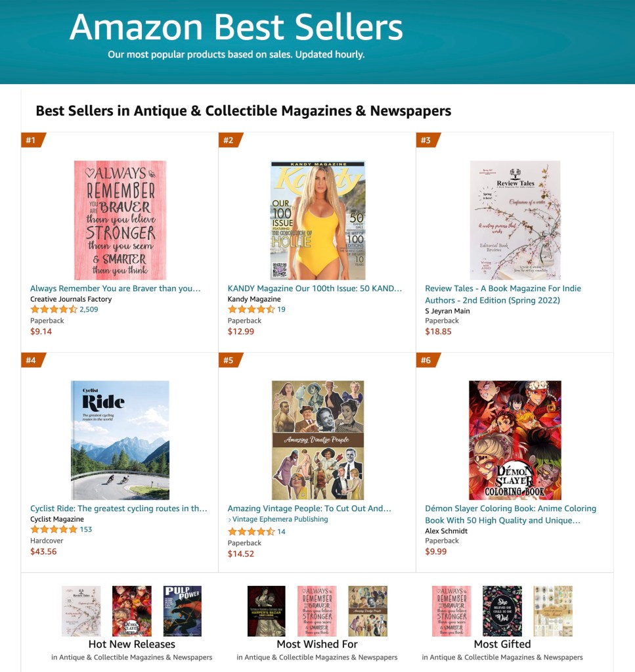Click the #1 rank badge
The height and width of the screenshot is (672, 635).
(x=32, y=140)
